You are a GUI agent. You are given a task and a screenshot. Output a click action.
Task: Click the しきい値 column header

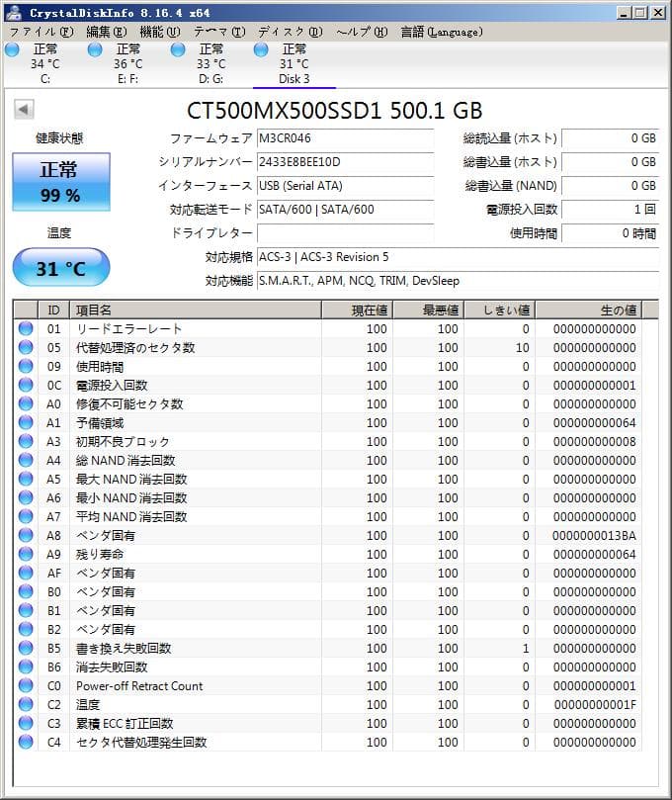(x=500, y=310)
